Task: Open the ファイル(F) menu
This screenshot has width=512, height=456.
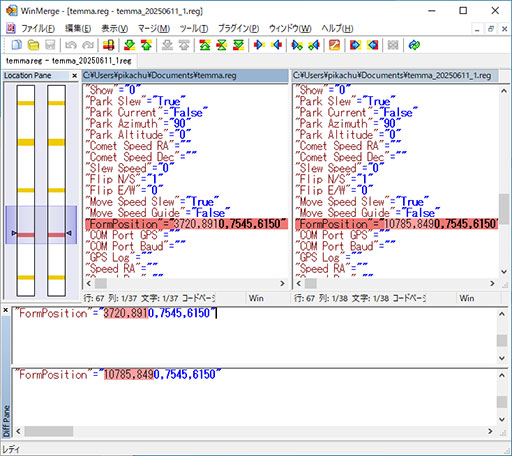Action: (x=38, y=29)
